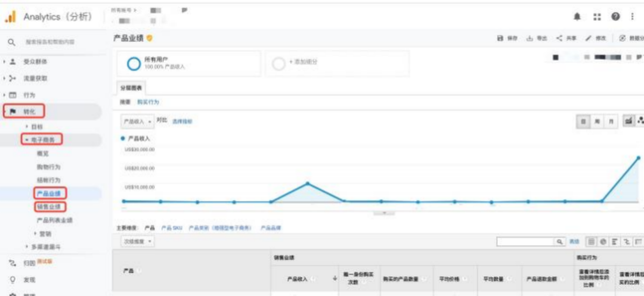Viewport: 644px width, 296px height.
Task: Open the help question mark icon
Action: click(x=615, y=17)
